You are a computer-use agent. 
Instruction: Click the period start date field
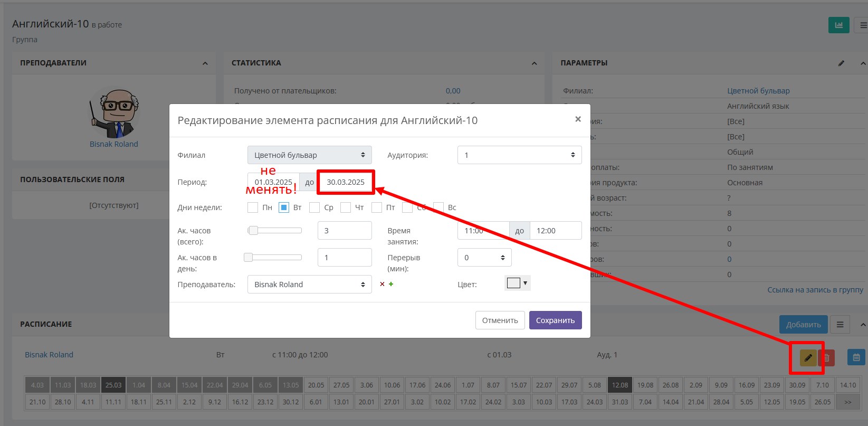[273, 182]
